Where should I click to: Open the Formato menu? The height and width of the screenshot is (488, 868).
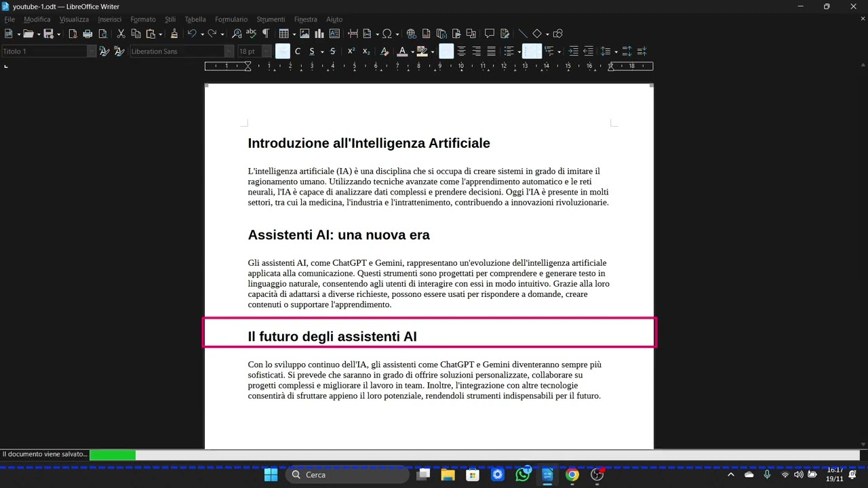tap(143, 19)
